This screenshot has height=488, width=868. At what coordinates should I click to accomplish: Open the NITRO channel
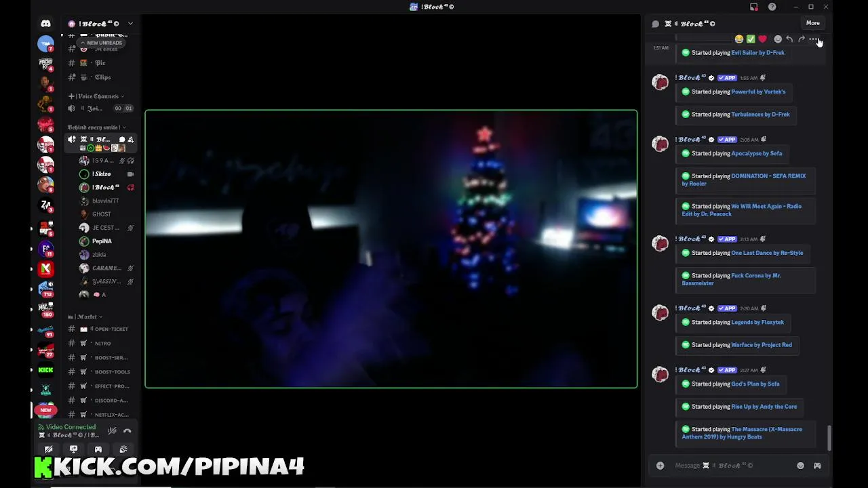[100, 344]
